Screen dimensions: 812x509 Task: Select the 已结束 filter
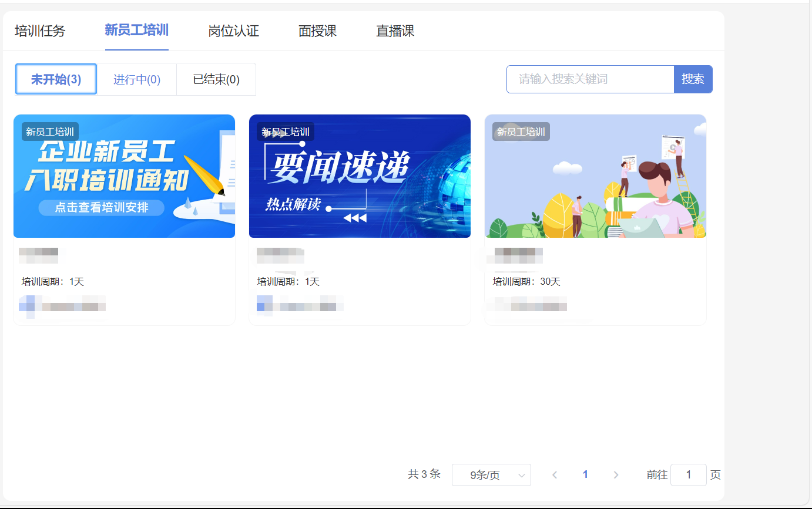(x=216, y=79)
